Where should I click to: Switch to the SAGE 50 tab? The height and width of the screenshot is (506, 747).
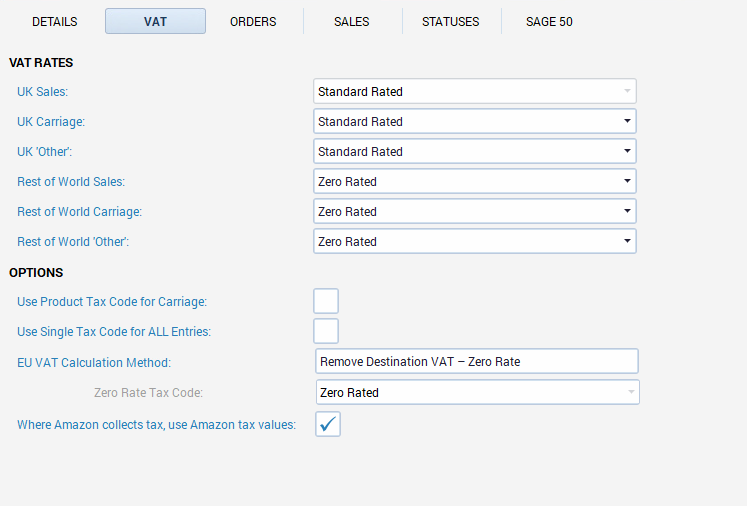pyautogui.click(x=549, y=21)
